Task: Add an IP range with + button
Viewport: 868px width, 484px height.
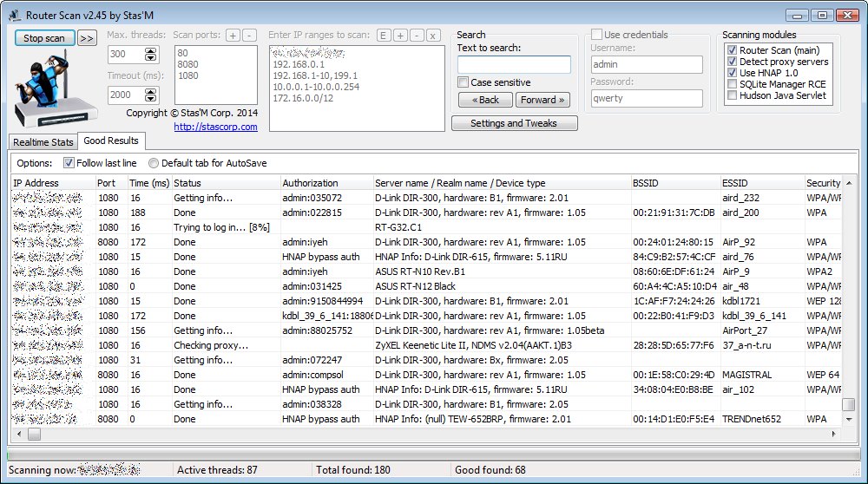Action: [x=400, y=36]
